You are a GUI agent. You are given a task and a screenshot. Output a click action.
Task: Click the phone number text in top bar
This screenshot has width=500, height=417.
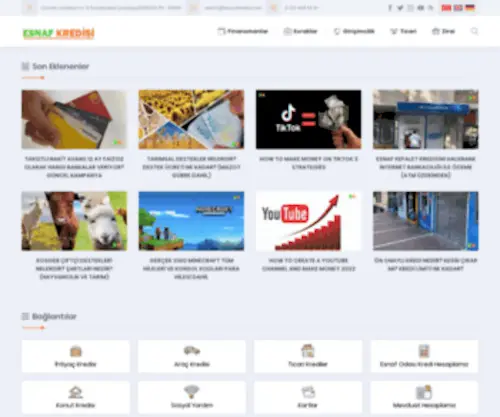click(301, 8)
